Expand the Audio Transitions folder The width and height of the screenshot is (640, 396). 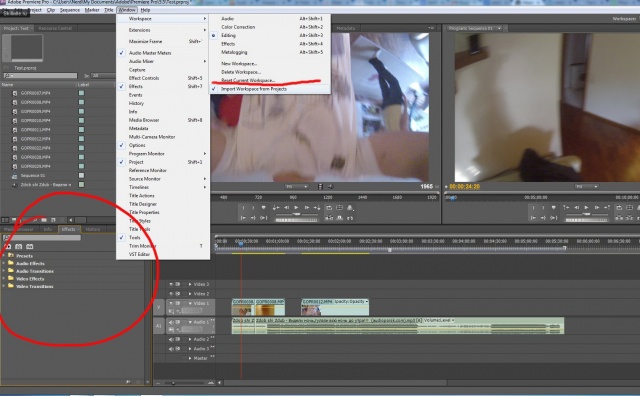click(4, 271)
